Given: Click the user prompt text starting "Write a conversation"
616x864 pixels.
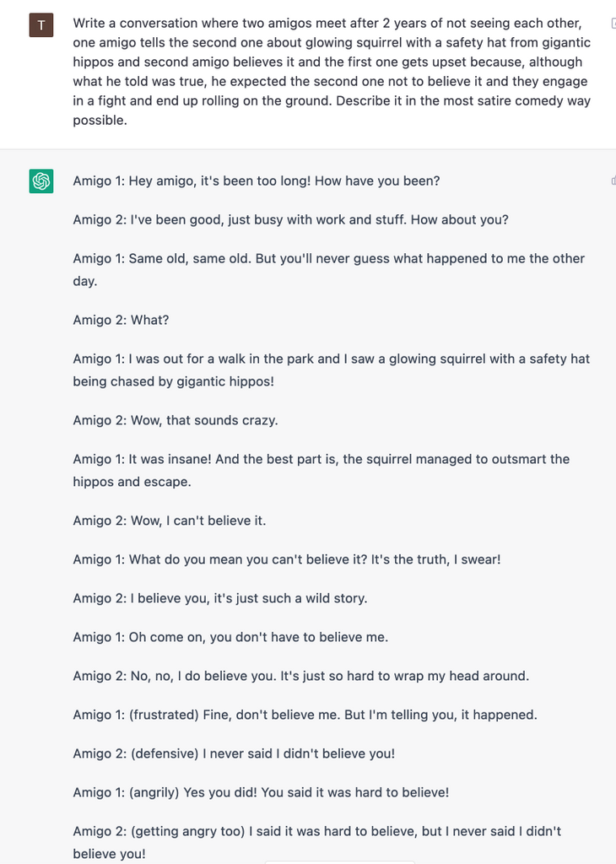Looking at the screenshot, I should click(x=332, y=72).
